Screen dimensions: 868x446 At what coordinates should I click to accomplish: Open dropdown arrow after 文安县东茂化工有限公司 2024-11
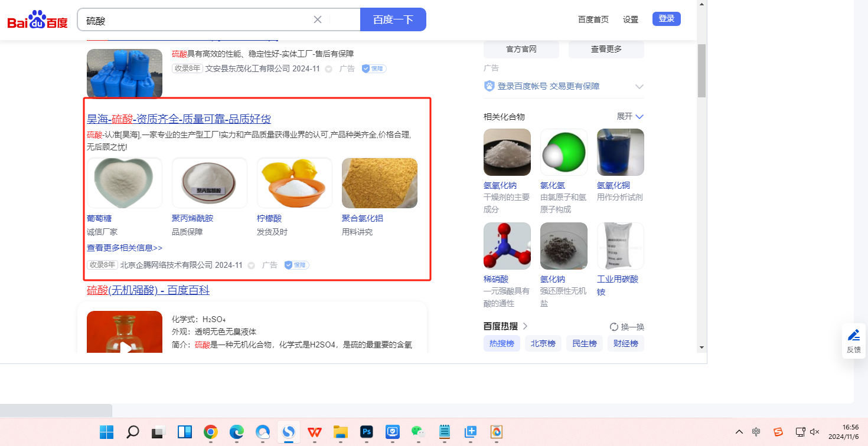(x=328, y=69)
